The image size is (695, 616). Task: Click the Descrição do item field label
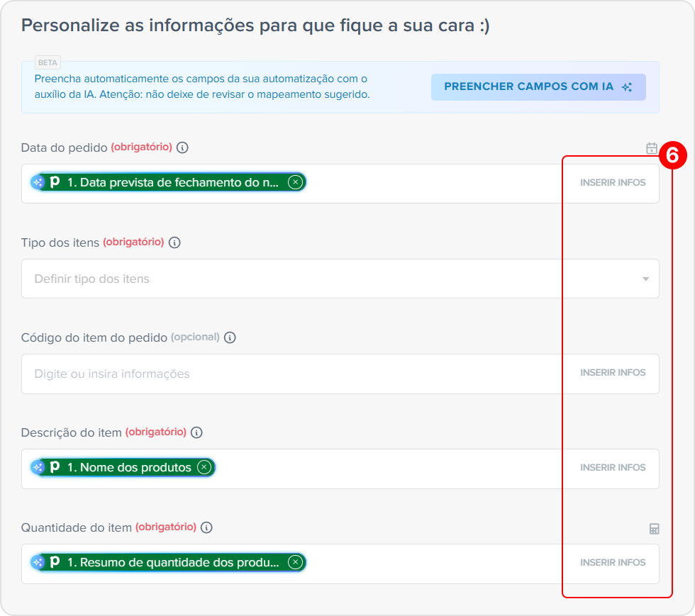point(72,432)
